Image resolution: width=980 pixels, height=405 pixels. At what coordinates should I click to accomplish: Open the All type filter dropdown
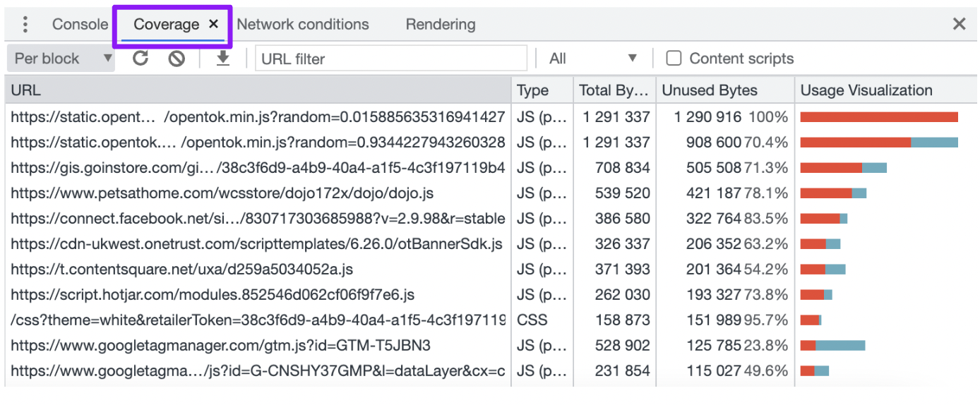pos(593,59)
